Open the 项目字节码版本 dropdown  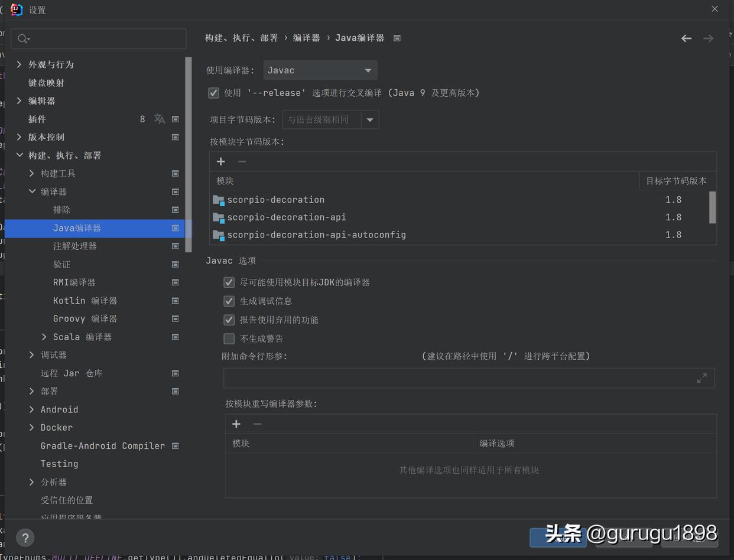coord(371,119)
